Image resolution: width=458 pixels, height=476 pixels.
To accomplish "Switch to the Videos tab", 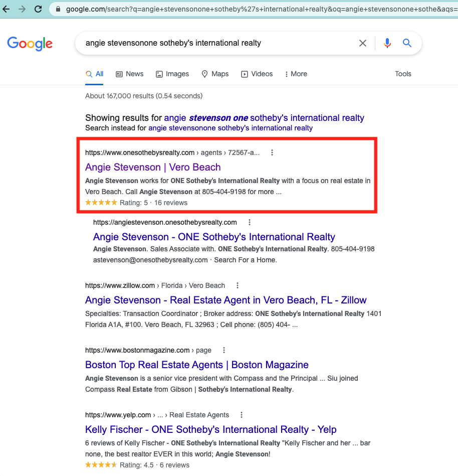I will point(257,74).
